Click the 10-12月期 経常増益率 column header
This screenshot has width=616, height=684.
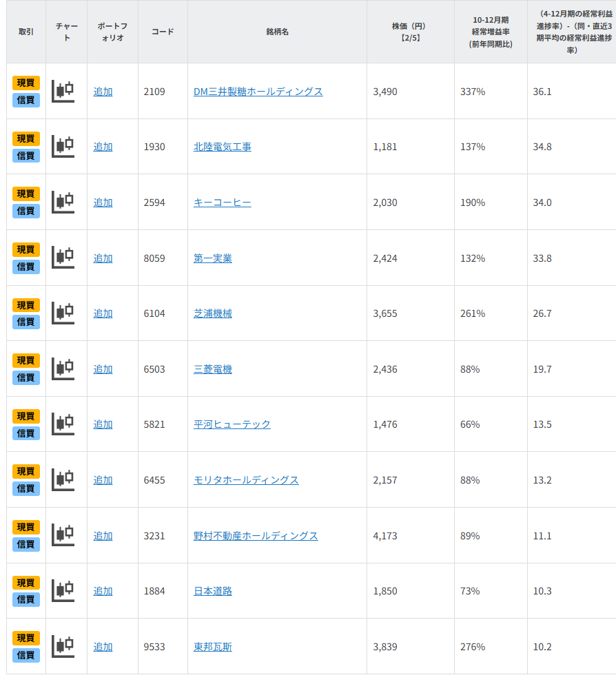point(490,32)
